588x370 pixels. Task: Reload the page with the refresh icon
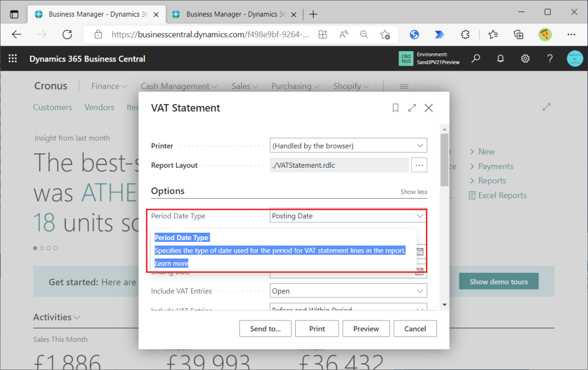pyautogui.click(x=67, y=34)
